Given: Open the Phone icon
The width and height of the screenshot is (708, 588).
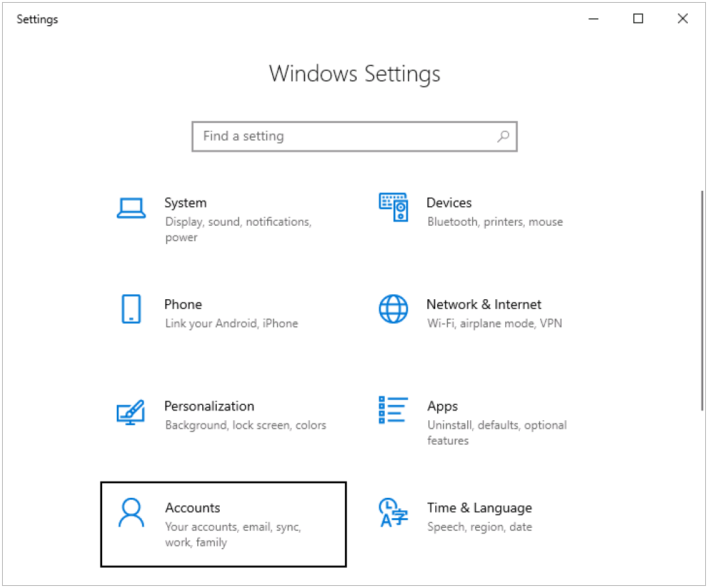Looking at the screenshot, I should [131, 309].
